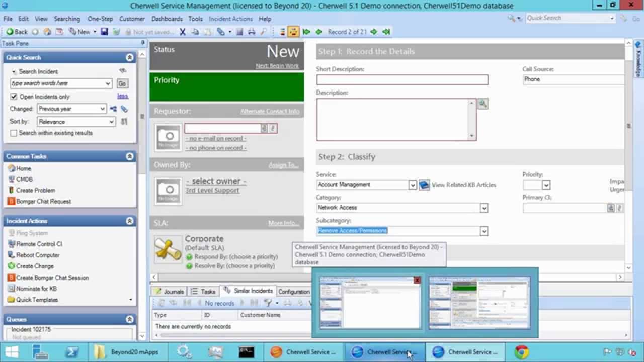Viewport: 644px width, 362px height.
Task: Click the Quick Search box in menu bar
Action: [570, 19]
